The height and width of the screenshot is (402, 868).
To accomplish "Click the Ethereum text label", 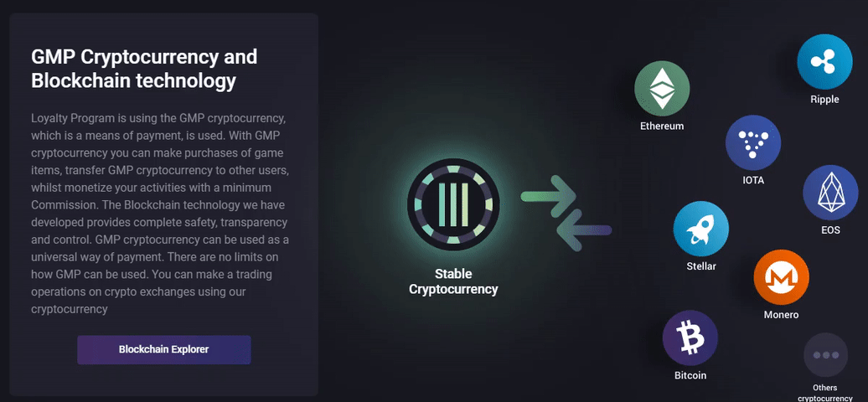I will pyautogui.click(x=662, y=126).
